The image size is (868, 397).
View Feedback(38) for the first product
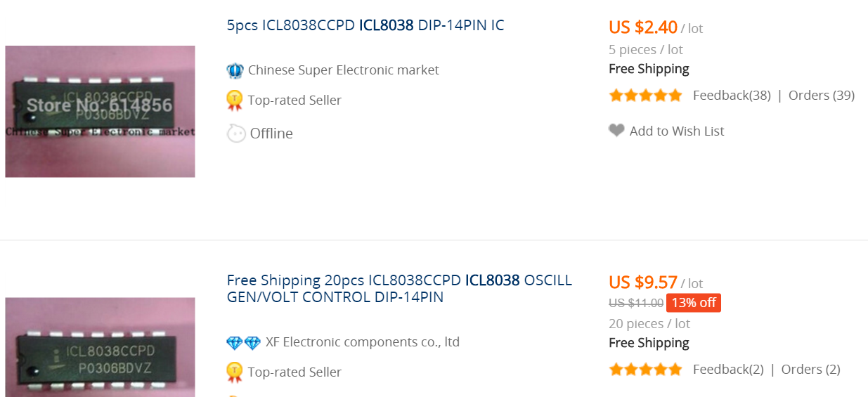click(732, 96)
